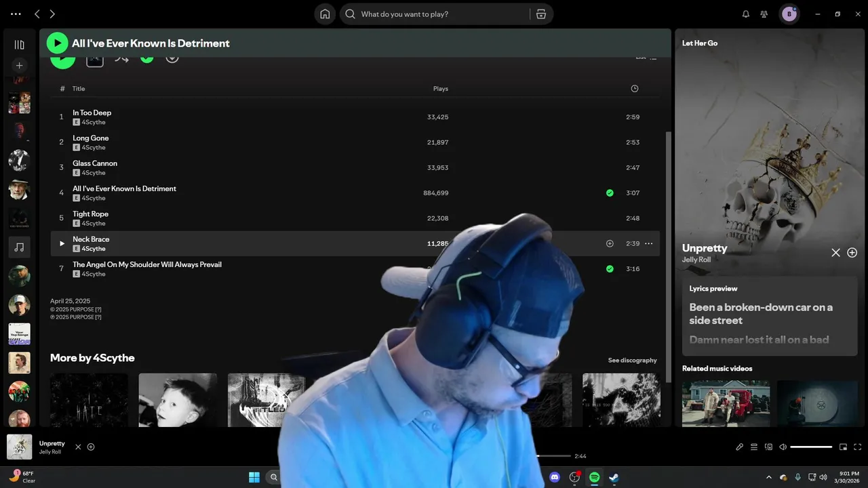The width and height of the screenshot is (868, 488).
Task: Collapse Your Library sidebar icon
Action: click(x=19, y=45)
